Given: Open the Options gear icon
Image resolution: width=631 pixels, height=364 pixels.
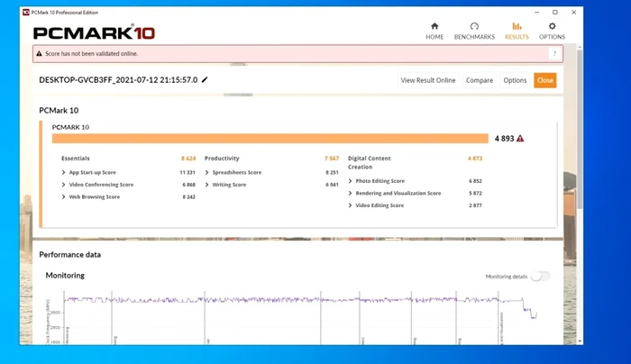Looking at the screenshot, I should point(552,26).
